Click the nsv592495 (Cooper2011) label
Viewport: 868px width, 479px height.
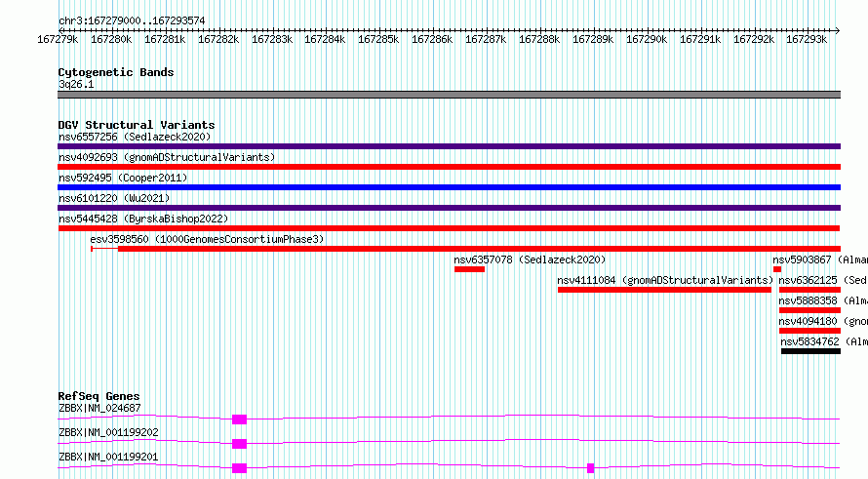pos(123,178)
